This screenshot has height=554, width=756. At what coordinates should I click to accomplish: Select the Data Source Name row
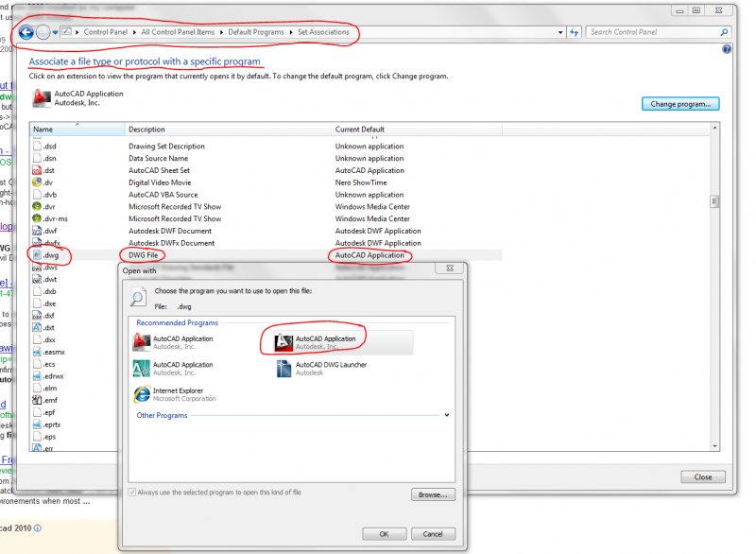point(266,158)
